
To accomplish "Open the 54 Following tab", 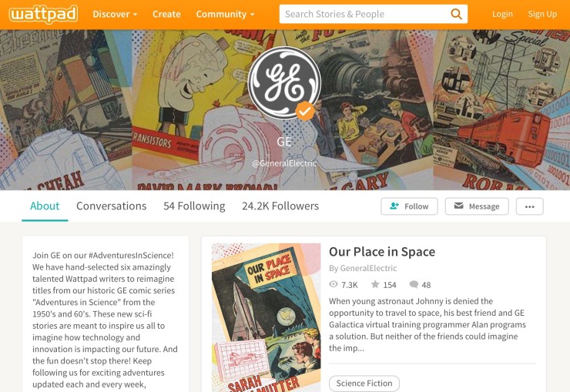I will (x=194, y=206).
